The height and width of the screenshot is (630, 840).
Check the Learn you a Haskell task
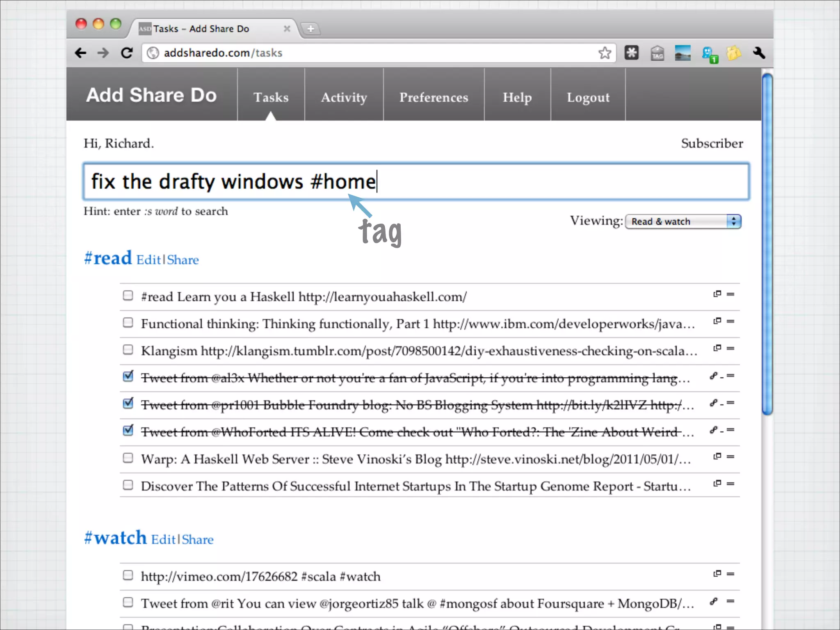click(128, 295)
